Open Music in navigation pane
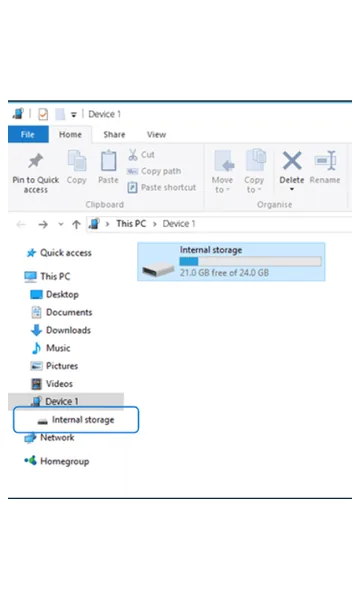The width and height of the screenshot is (360, 600). (50, 348)
